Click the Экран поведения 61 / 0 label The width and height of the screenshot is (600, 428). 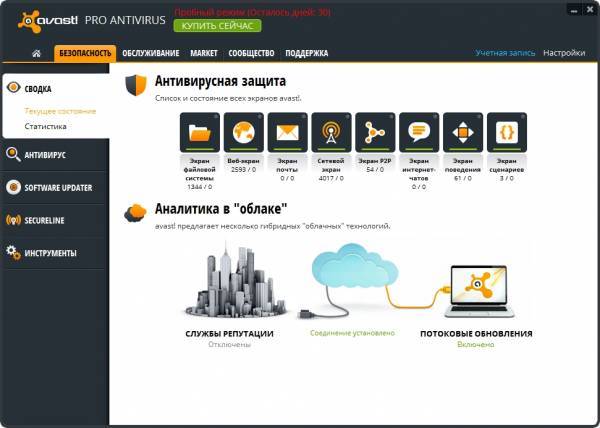(463, 169)
